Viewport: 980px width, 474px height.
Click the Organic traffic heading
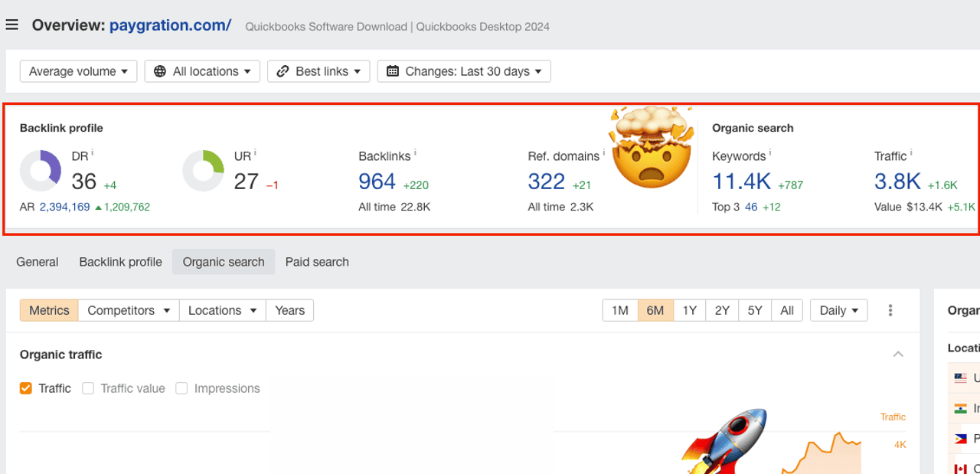coord(61,355)
